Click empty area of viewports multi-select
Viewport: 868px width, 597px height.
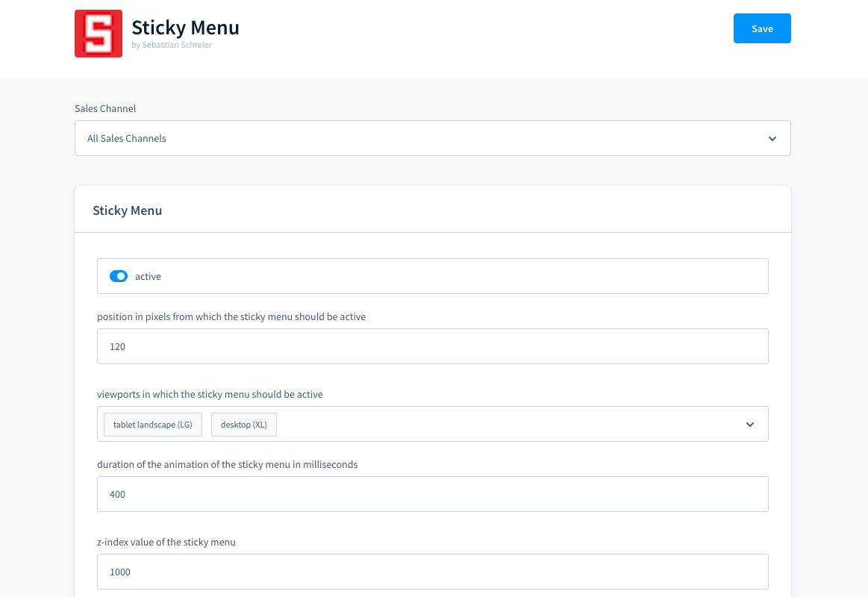pyautogui.click(x=508, y=424)
